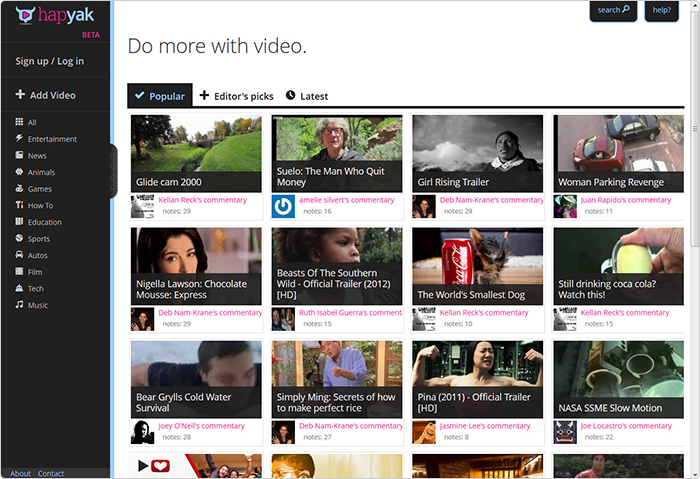The height and width of the screenshot is (479, 700).
Task: Click Ruth Isabel Guerra's avatar photo
Action: (283, 319)
